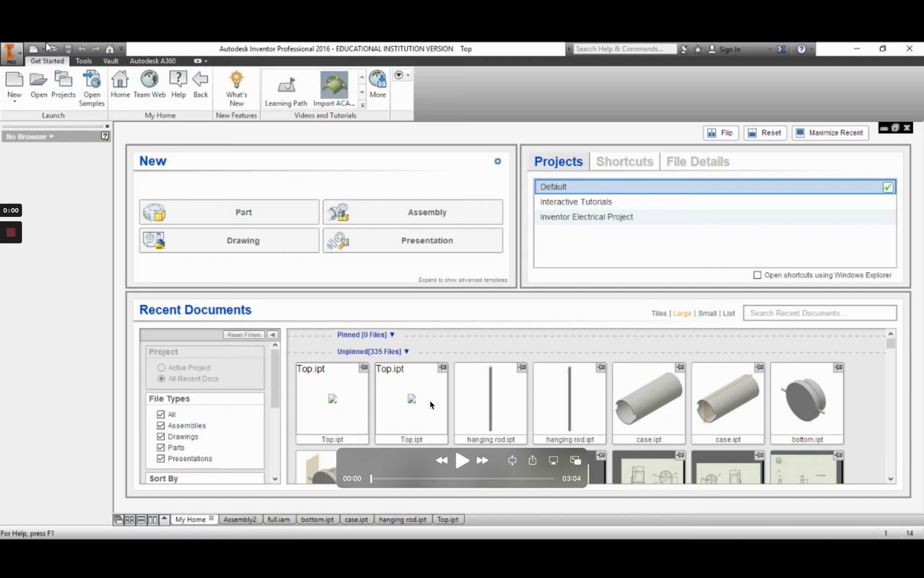Open the Inventor application menu logo

click(12, 53)
